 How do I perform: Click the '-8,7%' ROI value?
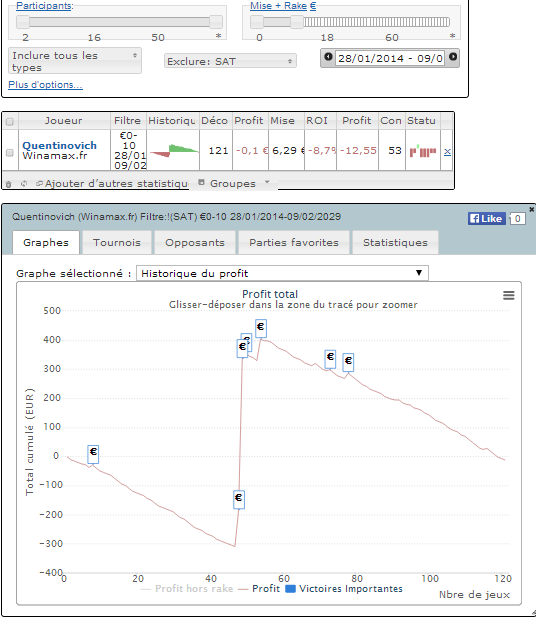click(x=322, y=151)
